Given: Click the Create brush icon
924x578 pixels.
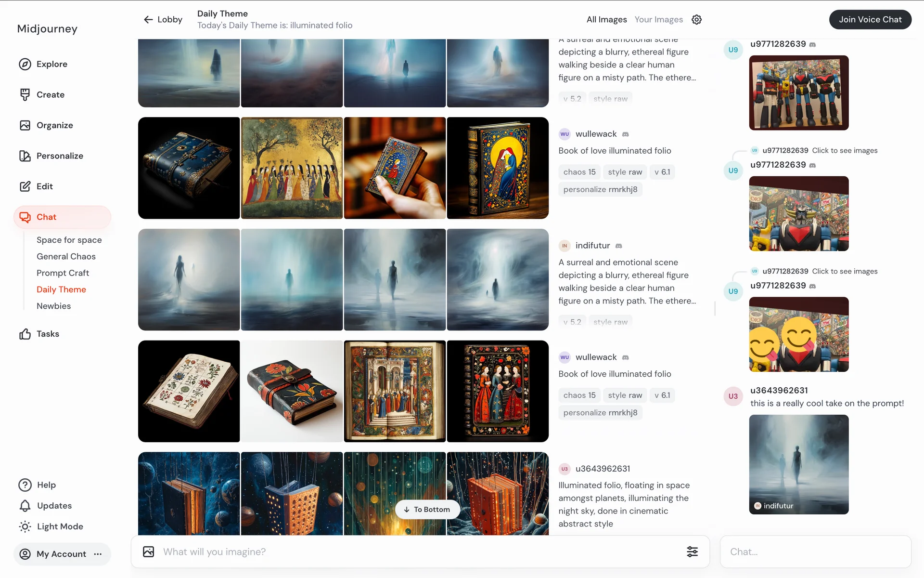Looking at the screenshot, I should [25, 95].
